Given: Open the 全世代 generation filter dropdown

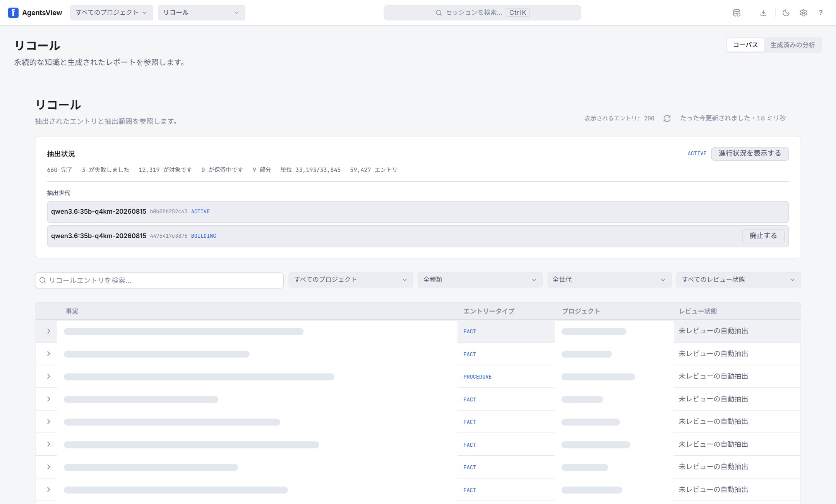Looking at the screenshot, I should (x=609, y=280).
